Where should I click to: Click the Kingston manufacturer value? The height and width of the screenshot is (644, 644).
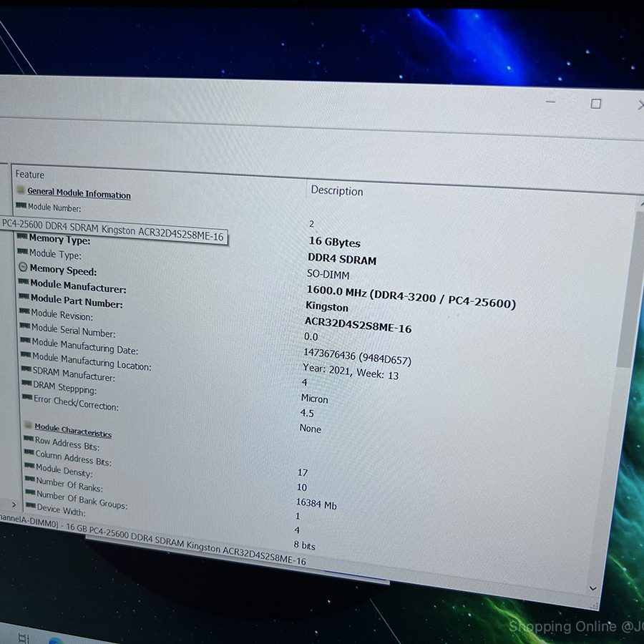tap(327, 307)
